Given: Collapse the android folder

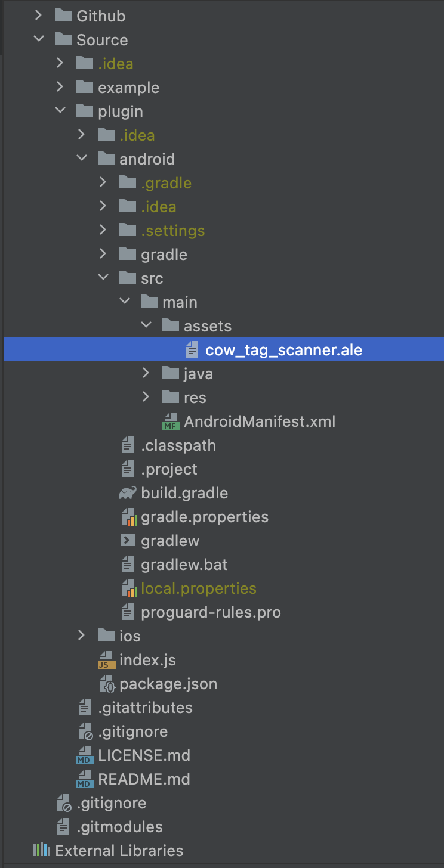Looking at the screenshot, I should 82,159.
